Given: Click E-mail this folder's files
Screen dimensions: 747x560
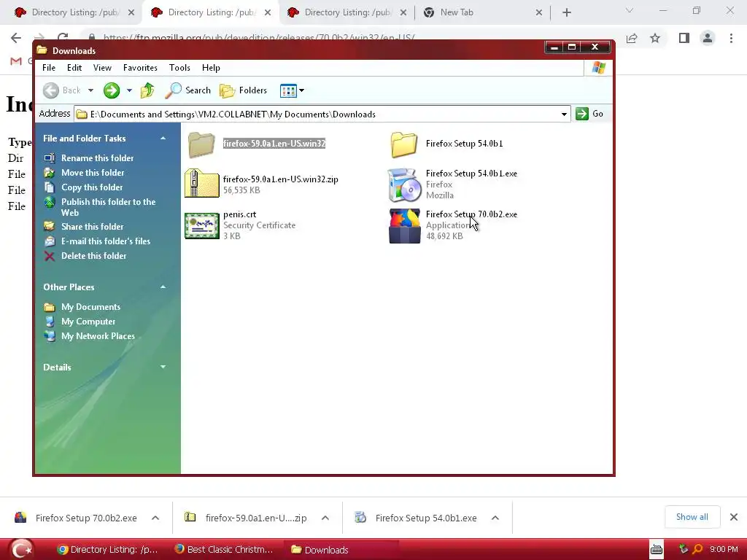Looking at the screenshot, I should click(x=106, y=241).
